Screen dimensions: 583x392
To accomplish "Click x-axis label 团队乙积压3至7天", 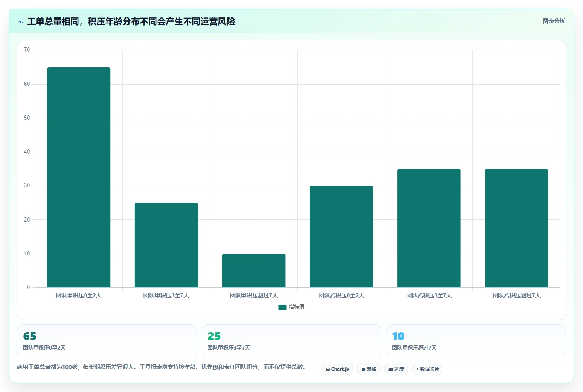I will (429, 295).
